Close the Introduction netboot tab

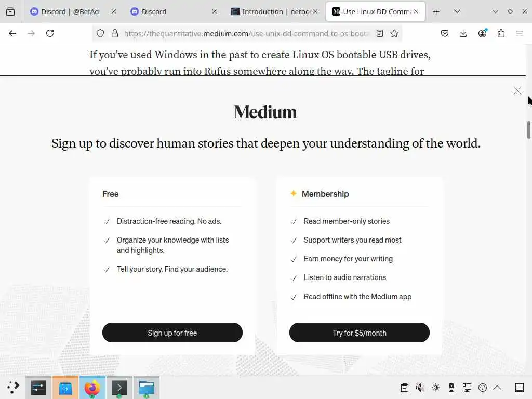click(315, 11)
